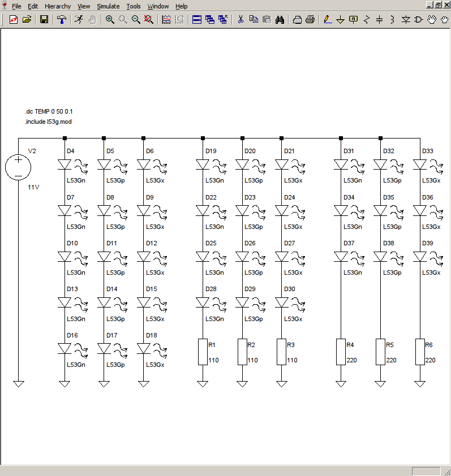Open the Edit menu
Viewport: 451px width, 476px height.
click(33, 6)
